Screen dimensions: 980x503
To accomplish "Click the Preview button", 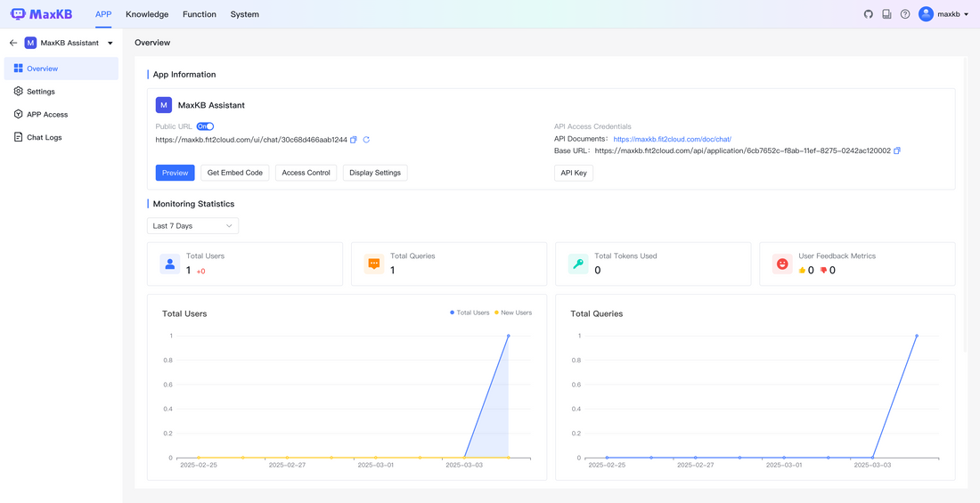I will (175, 173).
